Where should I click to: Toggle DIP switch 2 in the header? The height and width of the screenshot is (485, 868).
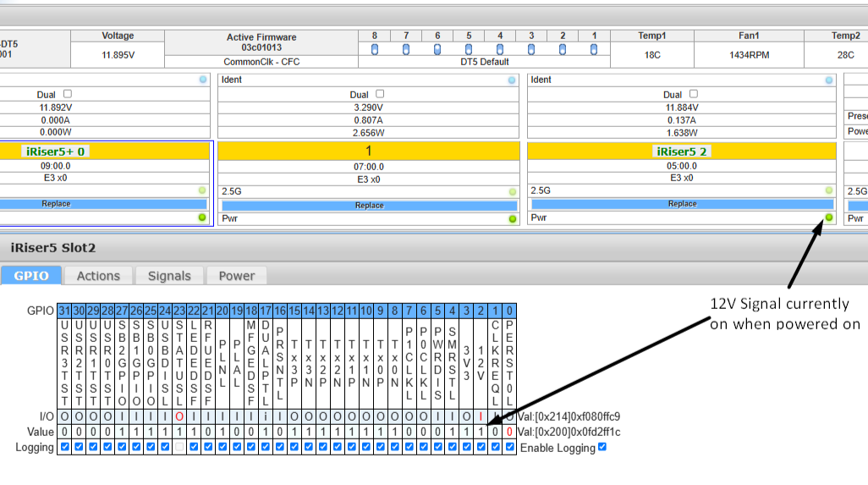pyautogui.click(x=563, y=49)
